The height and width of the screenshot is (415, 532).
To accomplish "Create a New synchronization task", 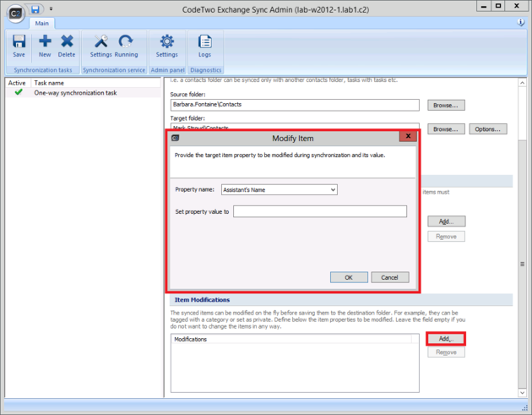I will pyautogui.click(x=45, y=46).
